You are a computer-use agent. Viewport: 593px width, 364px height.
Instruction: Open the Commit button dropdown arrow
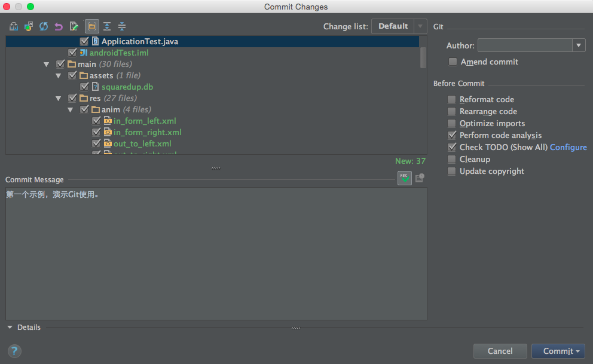[577, 351]
